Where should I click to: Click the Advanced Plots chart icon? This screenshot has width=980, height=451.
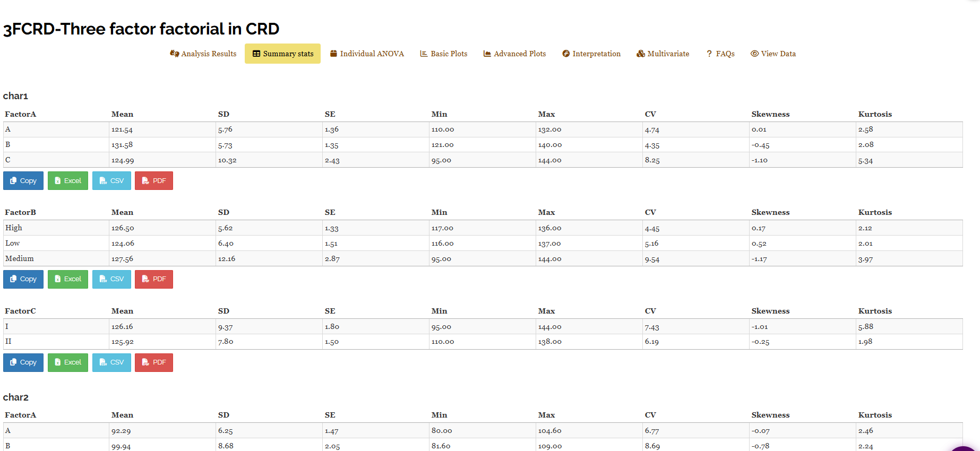487,54
